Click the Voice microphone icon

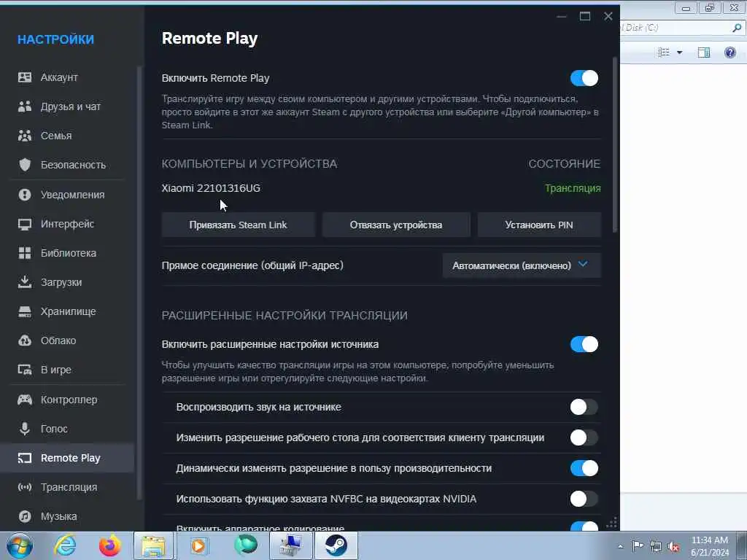point(25,429)
